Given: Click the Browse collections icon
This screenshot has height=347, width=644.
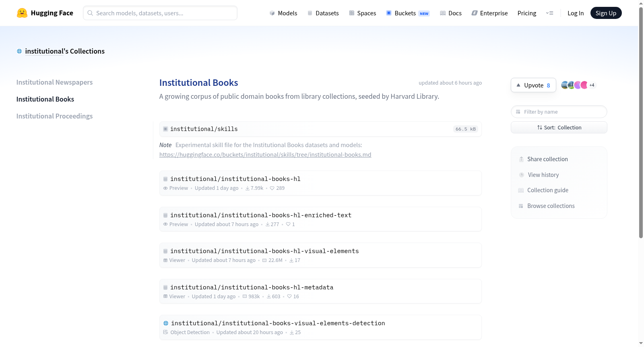Looking at the screenshot, I should (x=521, y=206).
